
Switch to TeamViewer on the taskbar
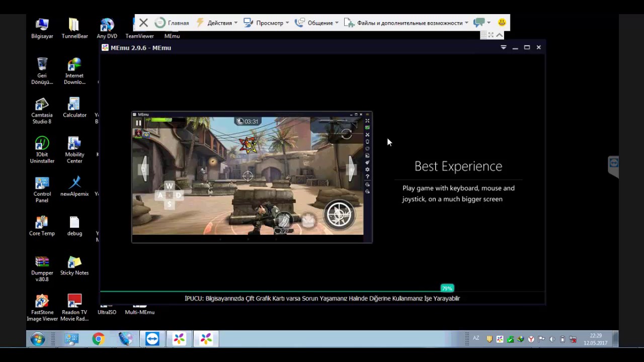[x=152, y=339]
